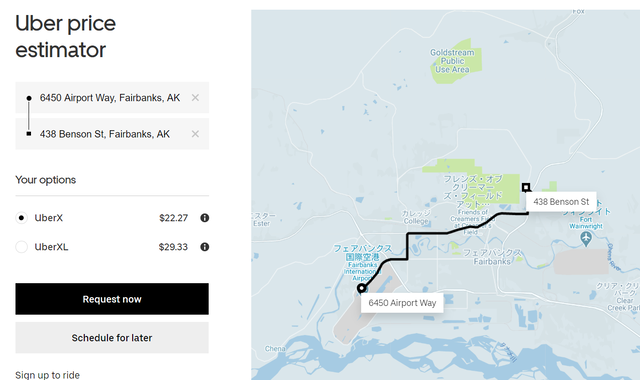This screenshot has width=640, height=380.
Task: Click the $22.27 UberX price
Action: [173, 218]
